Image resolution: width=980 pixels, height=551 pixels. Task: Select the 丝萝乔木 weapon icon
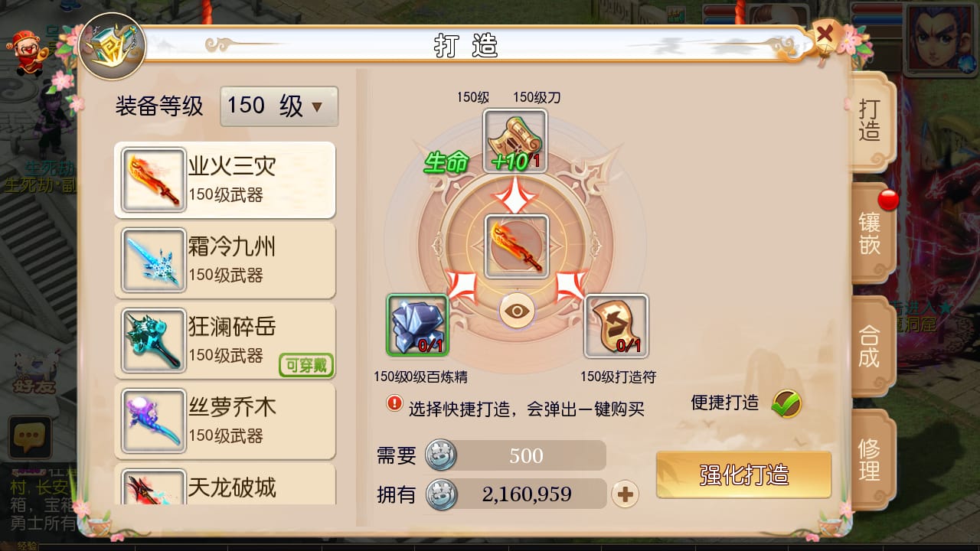[x=153, y=421]
